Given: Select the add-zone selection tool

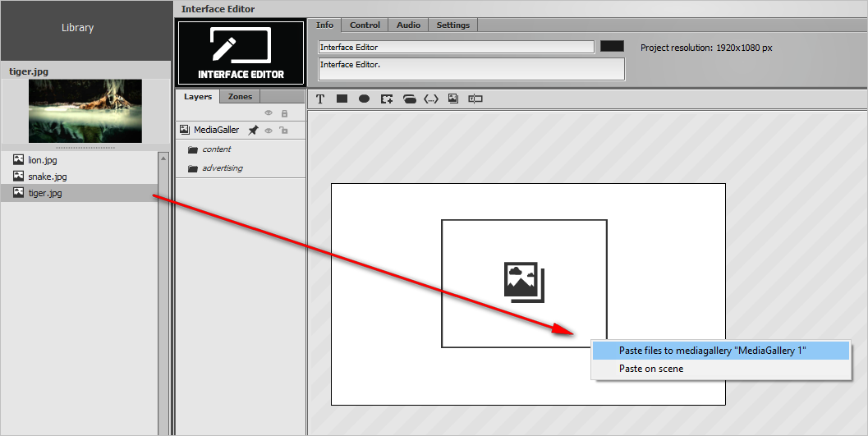Looking at the screenshot, I should click(387, 99).
